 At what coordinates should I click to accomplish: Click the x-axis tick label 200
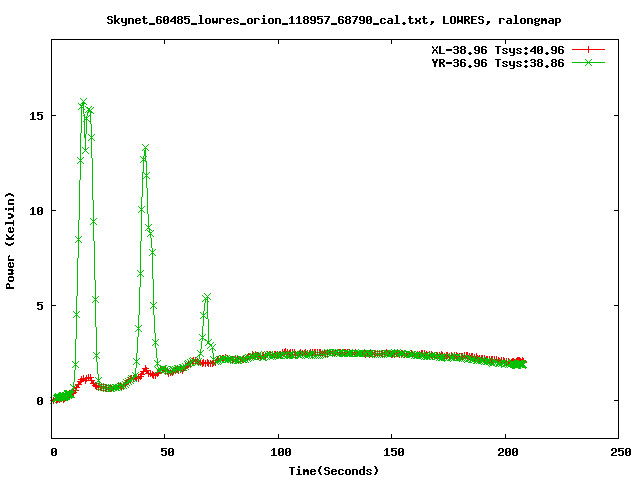tap(508, 452)
